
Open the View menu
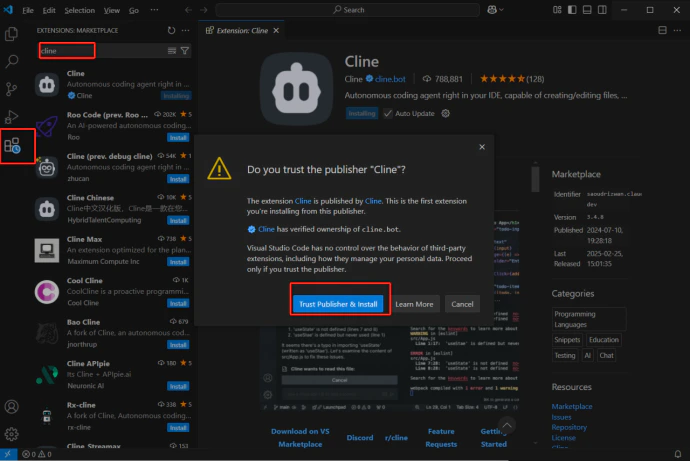click(x=112, y=10)
